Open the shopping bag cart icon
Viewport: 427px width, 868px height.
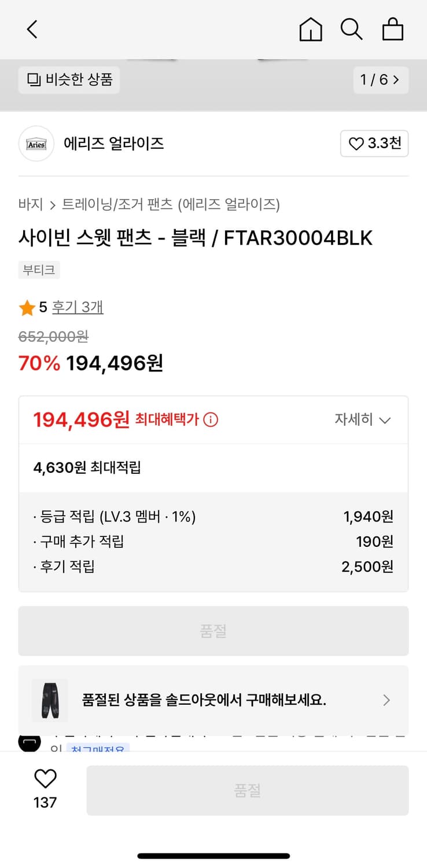[x=393, y=29]
